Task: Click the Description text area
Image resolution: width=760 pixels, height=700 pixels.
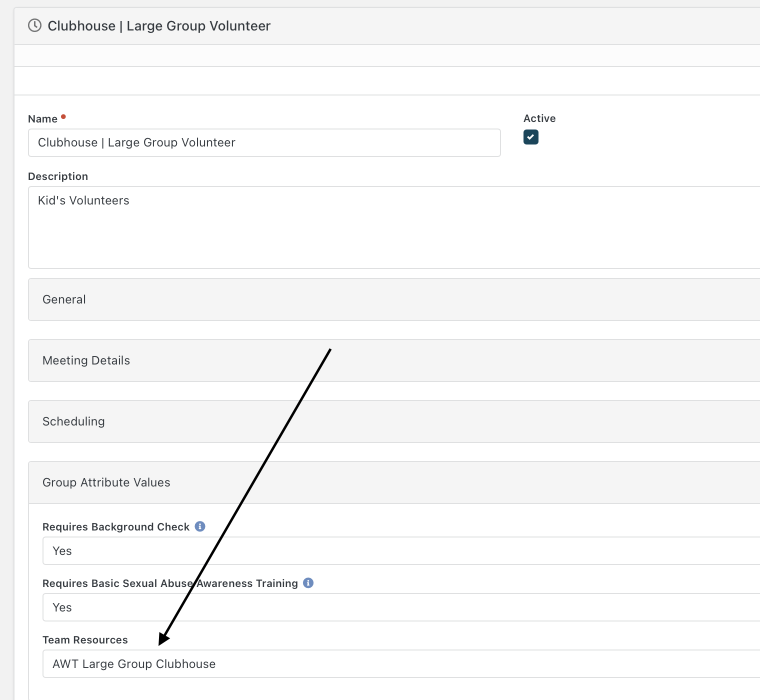Action: coord(394,227)
